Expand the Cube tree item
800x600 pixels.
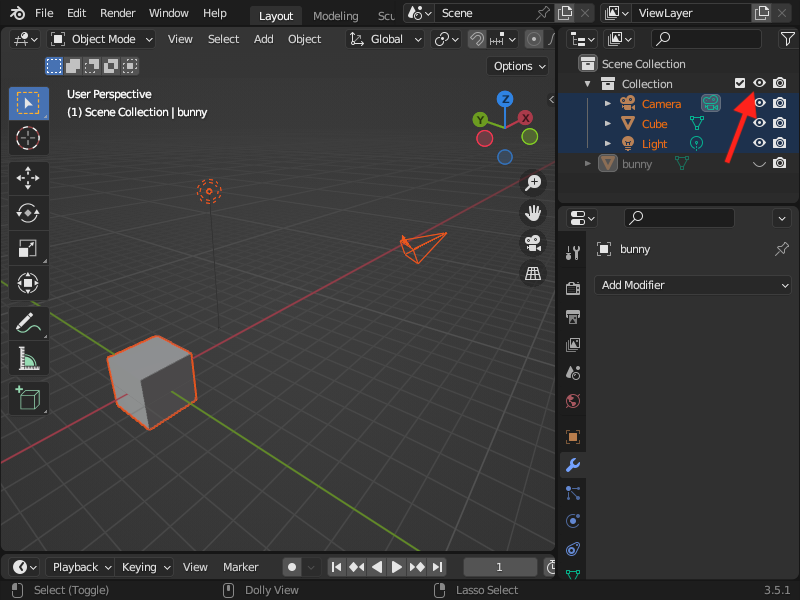click(607, 123)
